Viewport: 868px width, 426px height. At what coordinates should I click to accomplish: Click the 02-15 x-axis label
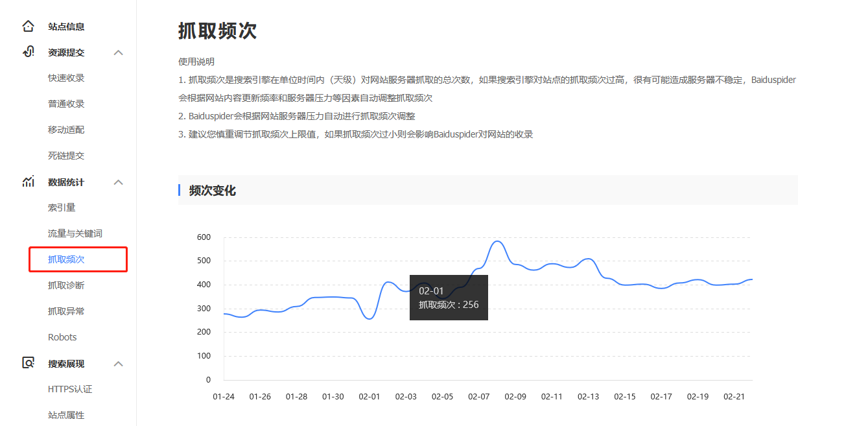625,396
